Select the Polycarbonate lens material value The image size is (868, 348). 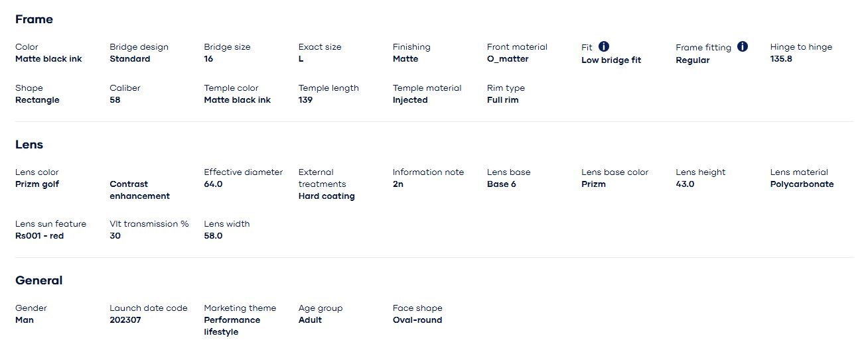click(802, 184)
